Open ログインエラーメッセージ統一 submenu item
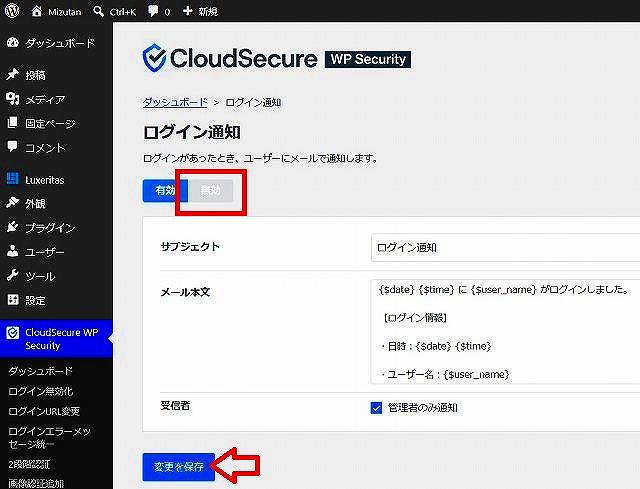Viewport: 640px width, 489px height. pyautogui.click(x=49, y=437)
